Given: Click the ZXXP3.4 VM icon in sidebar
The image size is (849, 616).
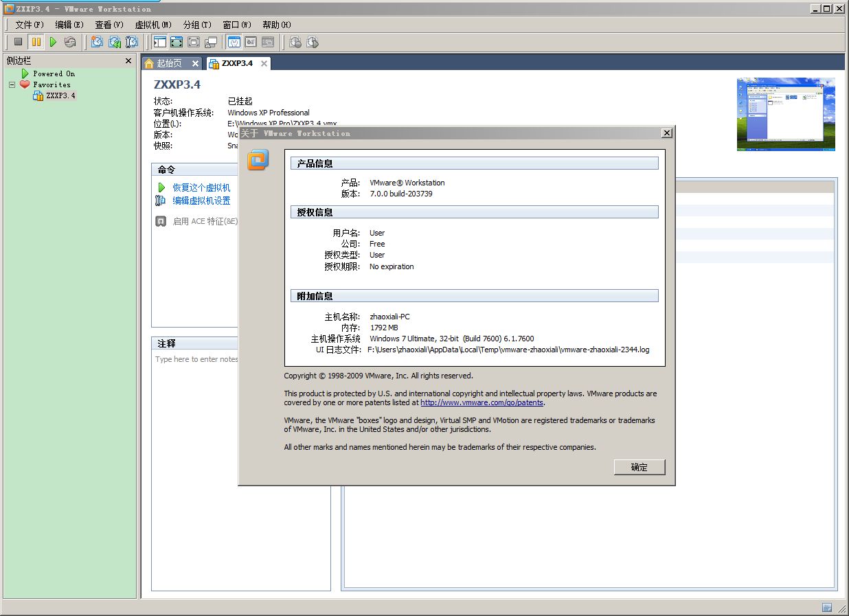Looking at the screenshot, I should (38, 95).
